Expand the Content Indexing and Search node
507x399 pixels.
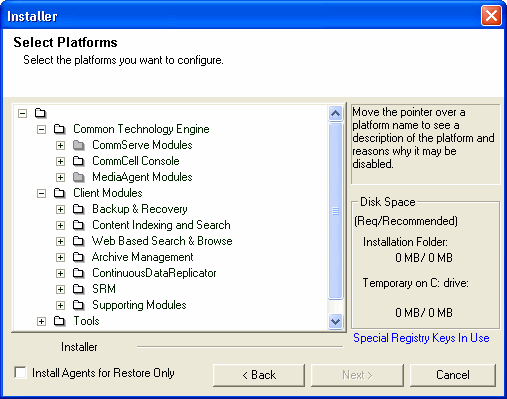60,225
